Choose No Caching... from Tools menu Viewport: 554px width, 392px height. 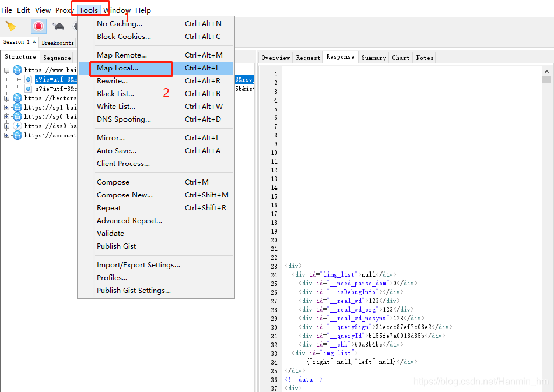point(156,24)
